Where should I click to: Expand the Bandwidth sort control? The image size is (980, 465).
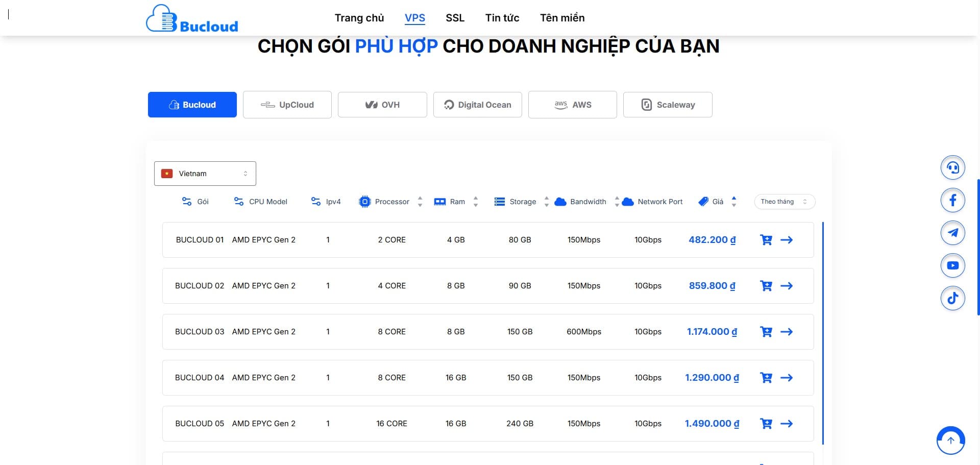point(617,202)
